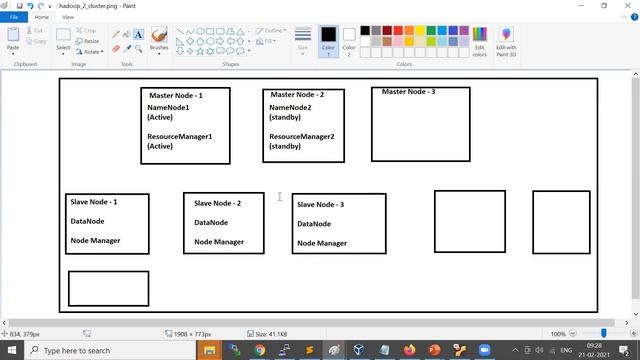Pick the red color swatch
The width and height of the screenshot is (640, 360).
coord(398,30)
